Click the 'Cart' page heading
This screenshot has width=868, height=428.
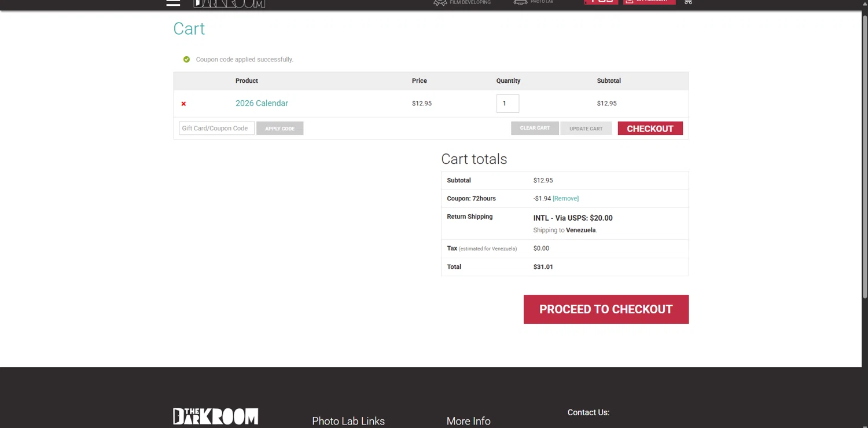coord(189,29)
